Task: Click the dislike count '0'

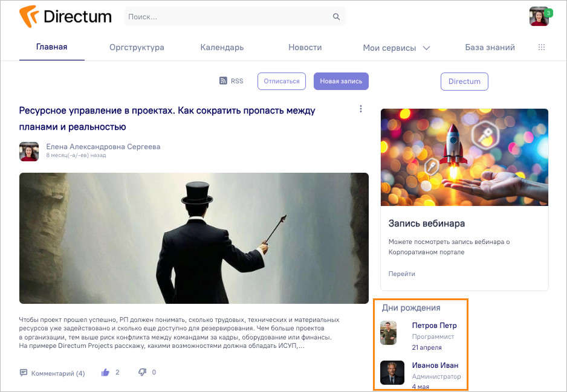Action: [x=154, y=372]
